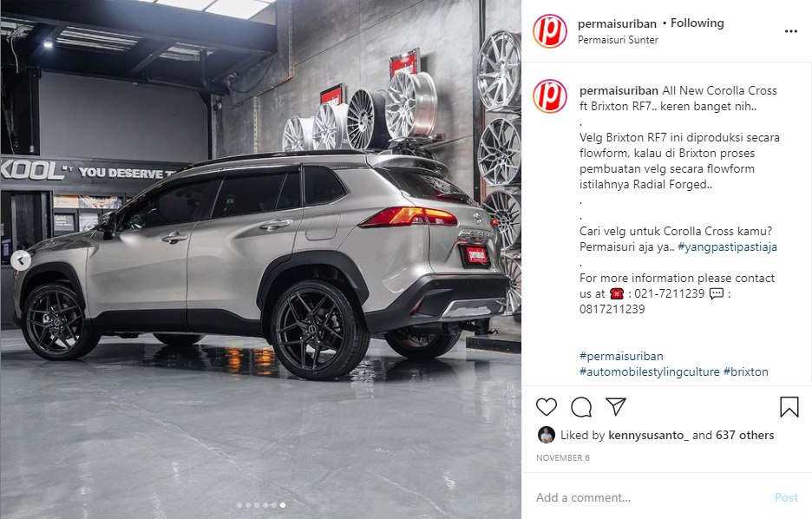Toggle the Following button
Screen dimensions: 812x519
point(697,23)
